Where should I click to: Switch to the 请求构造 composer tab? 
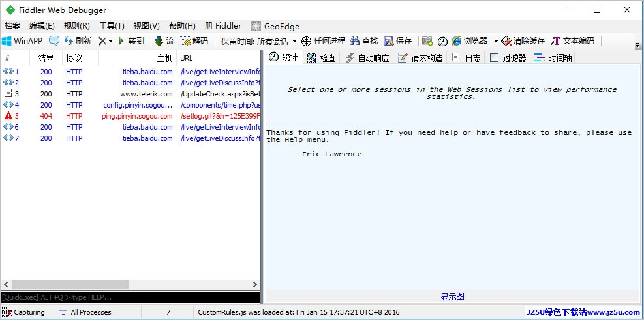(x=421, y=58)
